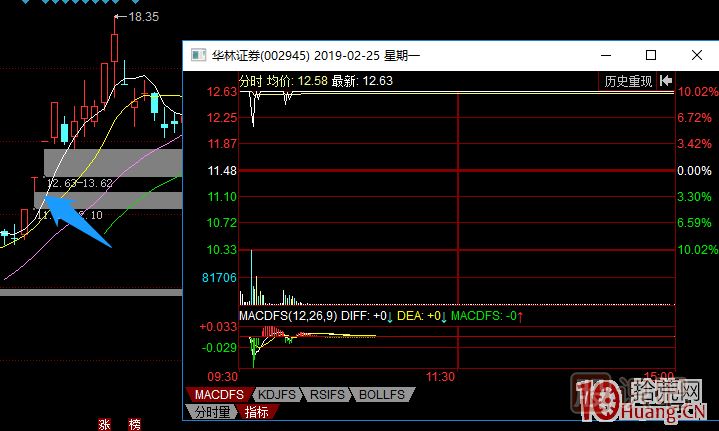Select the MACDFS indicator tab

pyautogui.click(x=219, y=395)
